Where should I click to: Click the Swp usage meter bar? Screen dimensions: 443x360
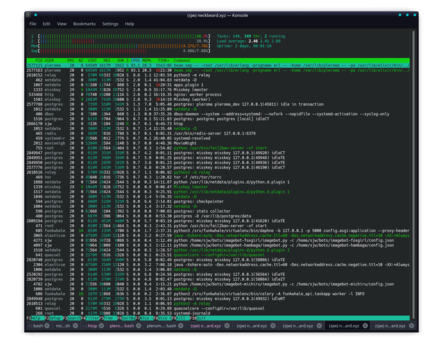tap(121, 51)
